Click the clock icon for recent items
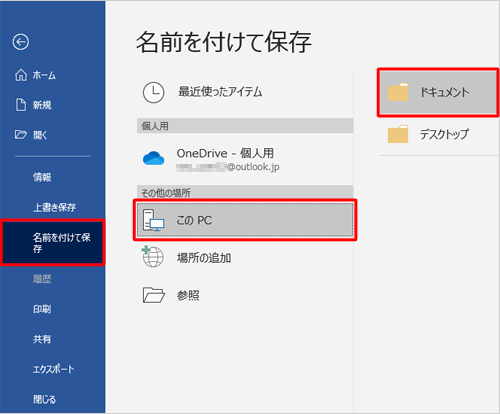The height and width of the screenshot is (414, 500). click(x=153, y=92)
